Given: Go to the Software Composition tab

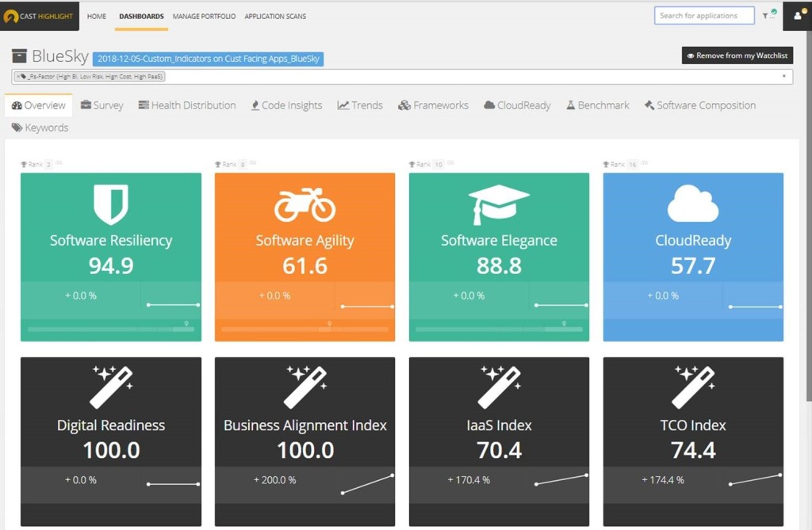Looking at the screenshot, I should click(x=699, y=105).
